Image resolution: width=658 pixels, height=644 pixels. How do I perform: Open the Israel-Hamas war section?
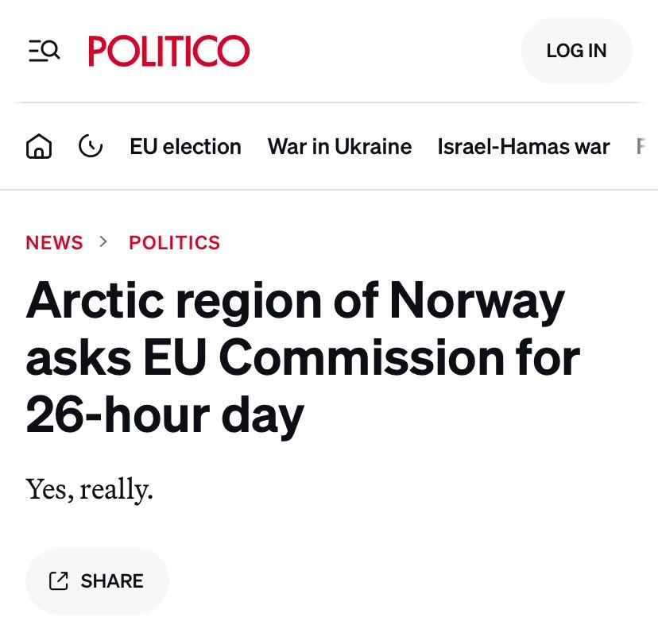pyautogui.click(x=523, y=147)
